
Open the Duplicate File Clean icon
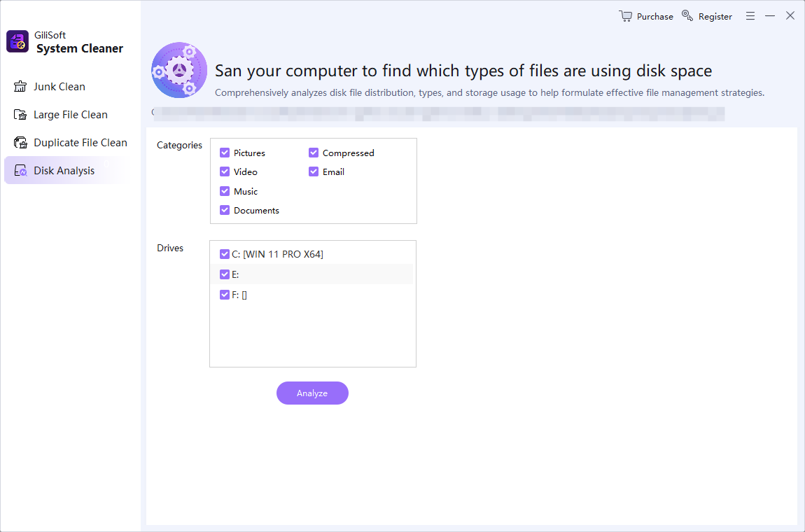tap(20, 142)
